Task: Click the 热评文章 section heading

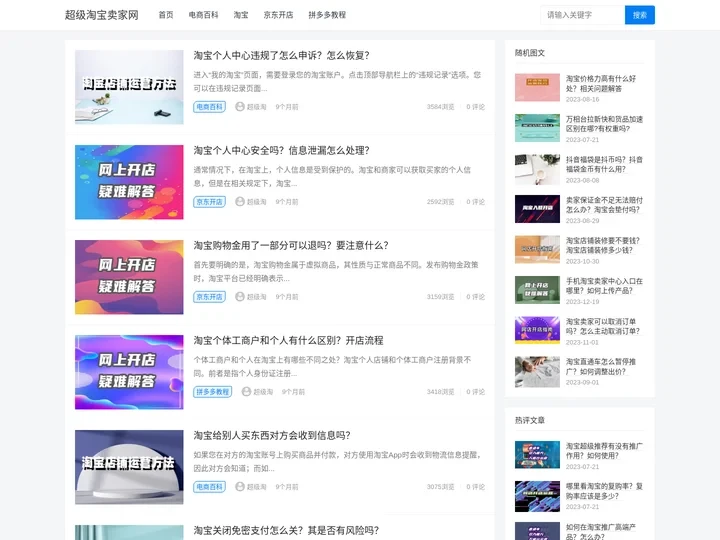Action: 530,420
